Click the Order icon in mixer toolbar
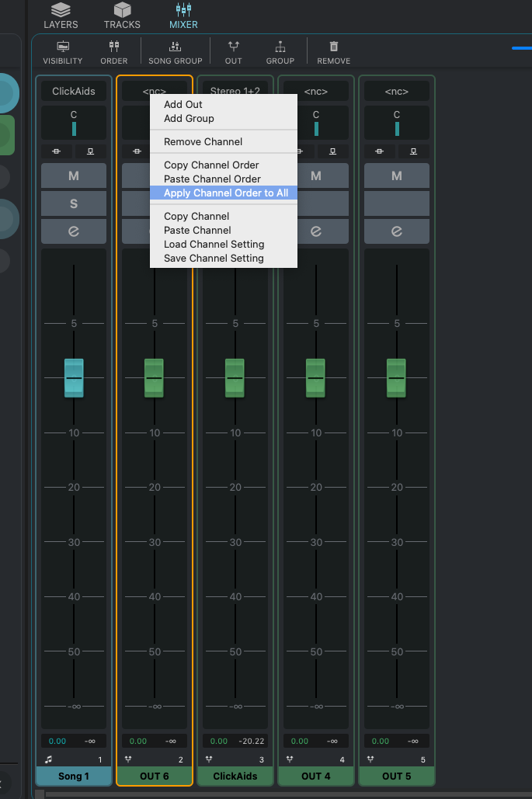This screenshot has height=799, width=532. coord(114,52)
